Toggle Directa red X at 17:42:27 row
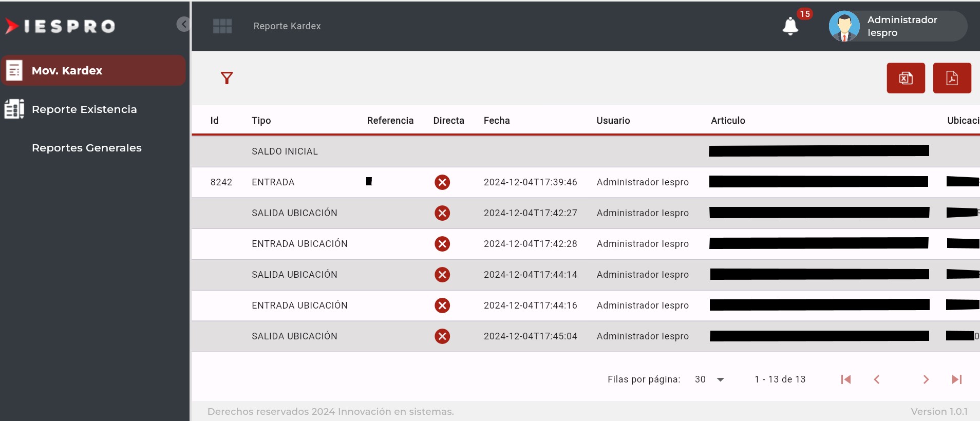The width and height of the screenshot is (980, 421). pos(442,213)
